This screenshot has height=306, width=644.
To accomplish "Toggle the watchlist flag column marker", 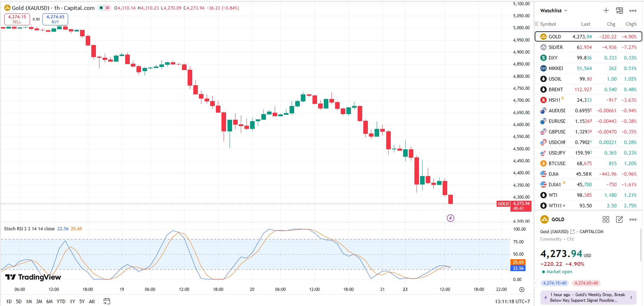I will pyautogui.click(x=537, y=24).
